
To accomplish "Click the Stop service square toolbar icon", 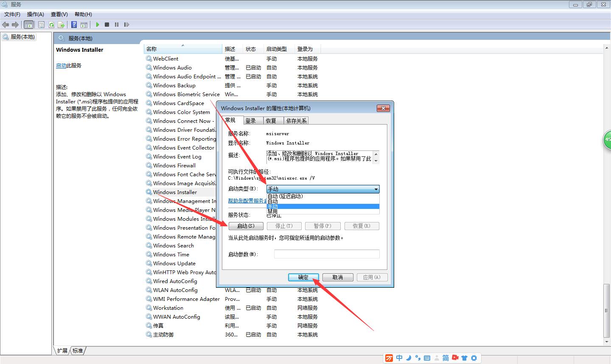I will point(107,25).
